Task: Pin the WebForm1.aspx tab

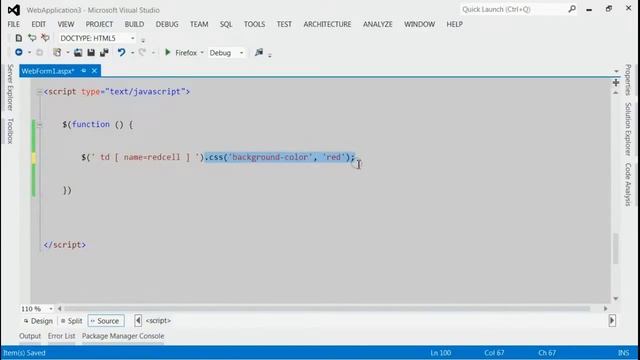Action: click(84, 71)
